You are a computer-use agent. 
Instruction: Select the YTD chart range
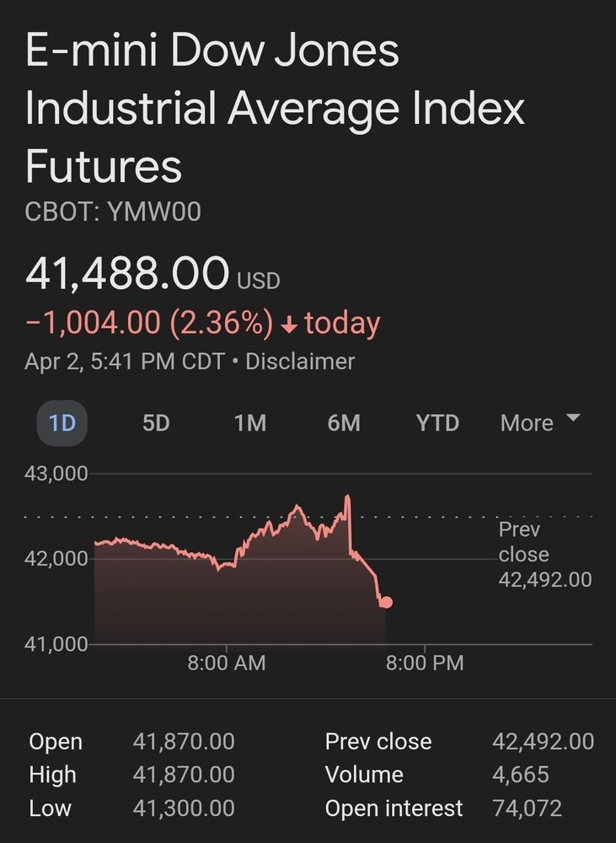(437, 423)
